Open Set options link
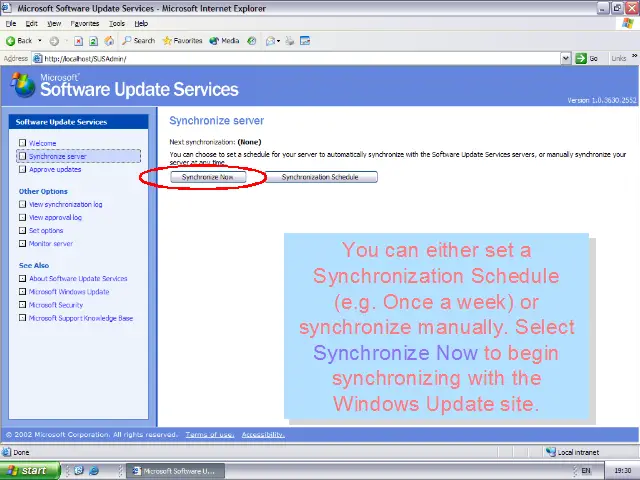The width and height of the screenshot is (640, 480). (x=46, y=231)
